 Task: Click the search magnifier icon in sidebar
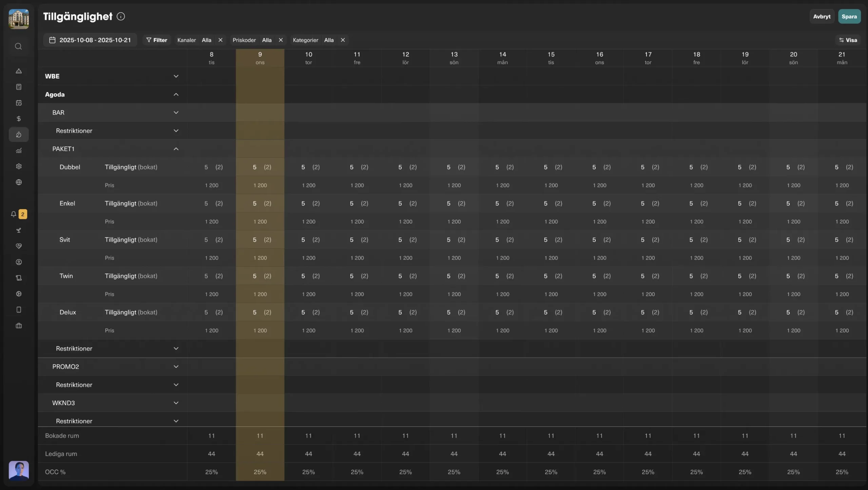tap(19, 46)
